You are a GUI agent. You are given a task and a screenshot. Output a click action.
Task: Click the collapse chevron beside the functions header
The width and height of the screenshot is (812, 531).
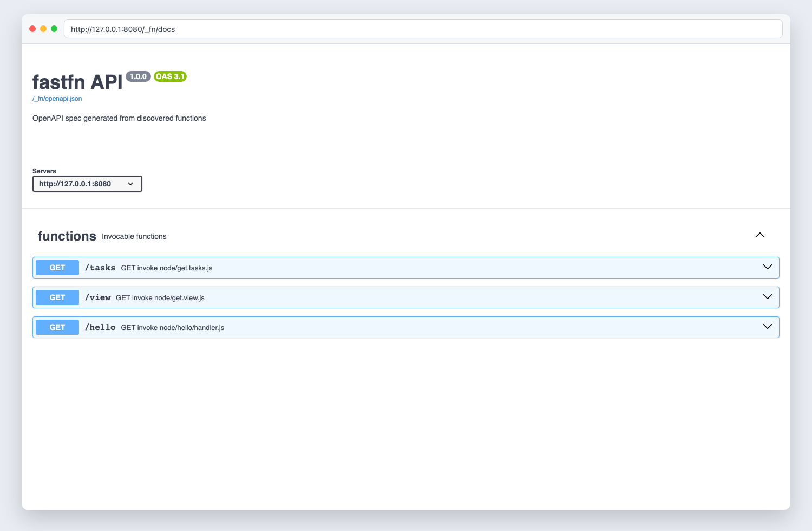(759, 235)
